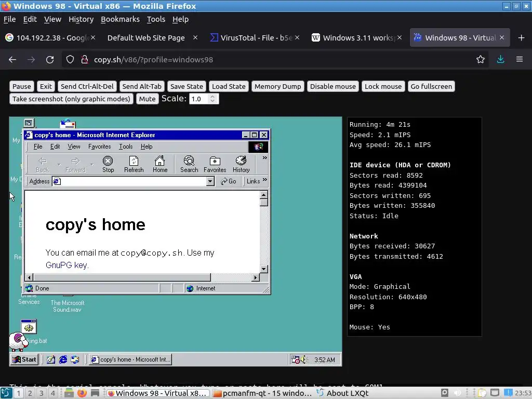
Task: Open pcmanfm-qt in LXQt taskbar
Action: coord(262,393)
